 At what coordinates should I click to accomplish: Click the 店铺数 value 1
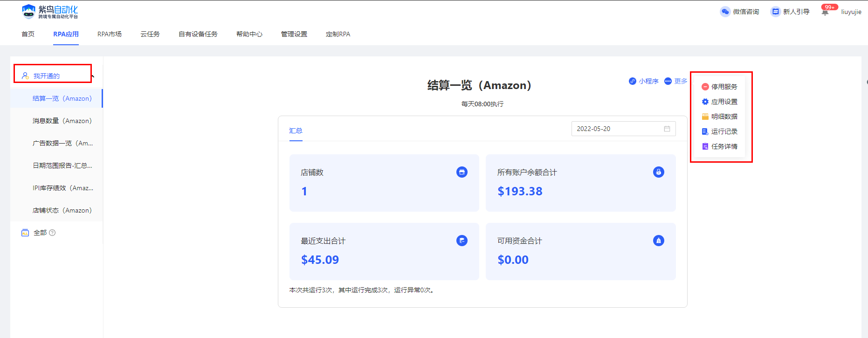[304, 192]
